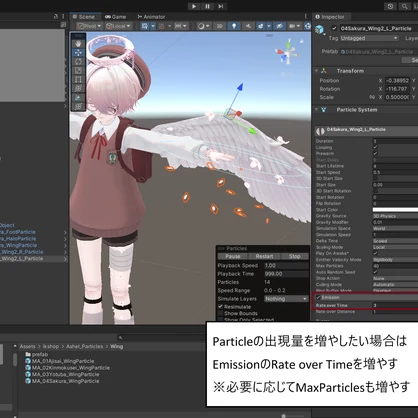Open grid visibility options arrow
The image size is (418, 418).
pos(153,26)
